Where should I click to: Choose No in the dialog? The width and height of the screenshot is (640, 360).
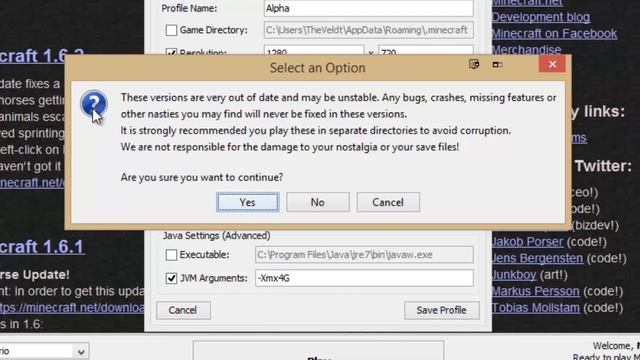coord(318,202)
